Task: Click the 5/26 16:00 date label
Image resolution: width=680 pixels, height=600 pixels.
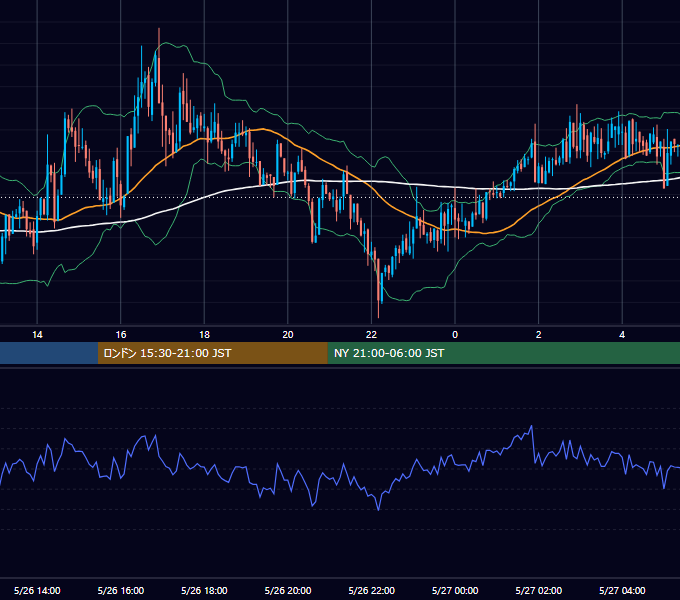Action: pos(121,590)
